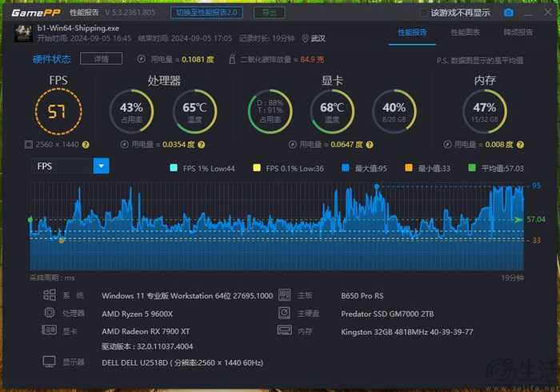Image resolution: width=560 pixels, height=392 pixels.
Task: Open the FPS chart metric dropdown
Action: click(101, 166)
